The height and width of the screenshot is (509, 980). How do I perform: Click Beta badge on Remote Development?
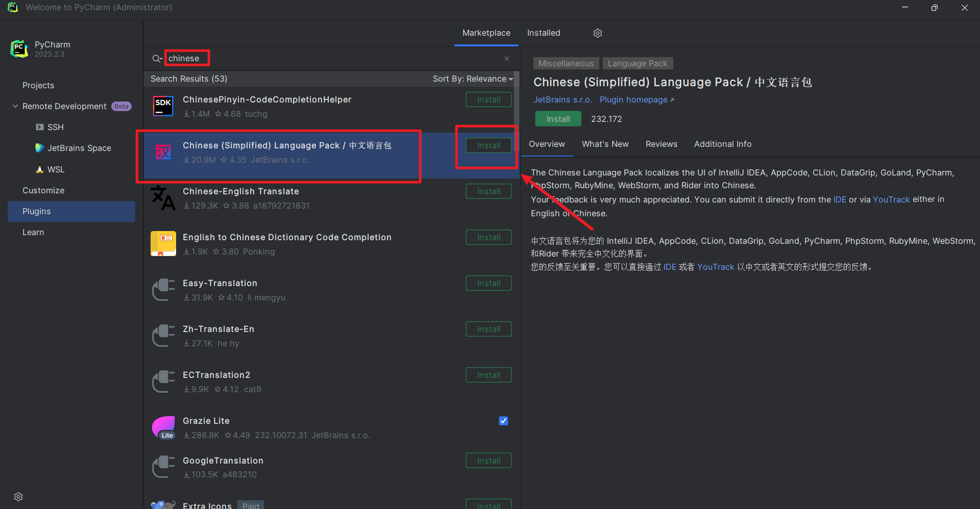[121, 106]
